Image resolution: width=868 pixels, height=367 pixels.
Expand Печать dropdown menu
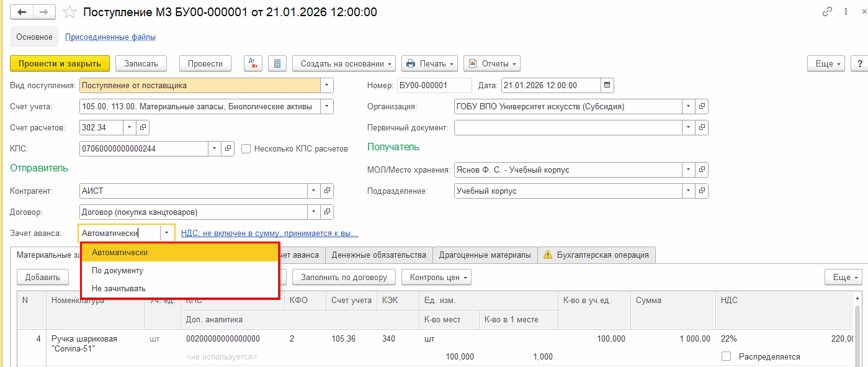(x=429, y=63)
